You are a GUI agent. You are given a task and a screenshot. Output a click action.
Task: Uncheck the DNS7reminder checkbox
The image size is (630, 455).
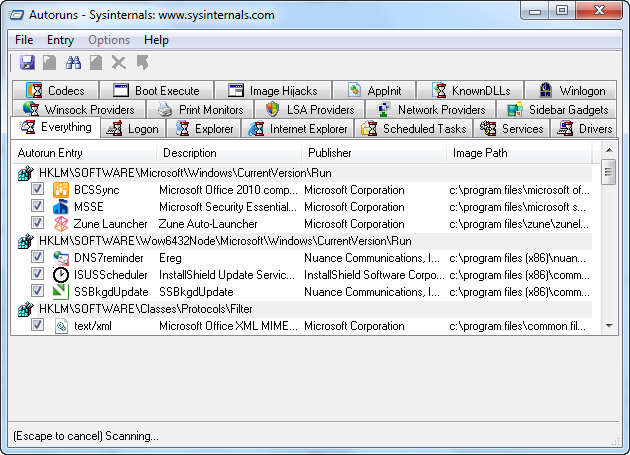tap(37, 257)
